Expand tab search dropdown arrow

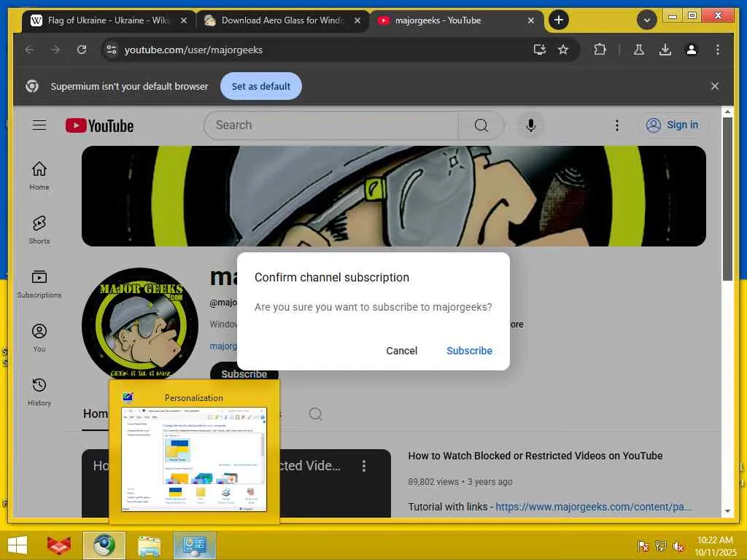click(646, 20)
